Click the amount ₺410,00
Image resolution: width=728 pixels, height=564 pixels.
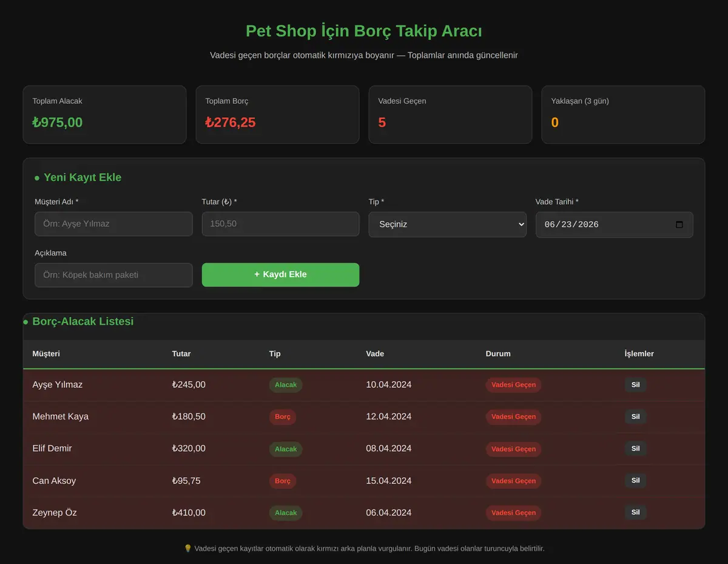click(189, 512)
